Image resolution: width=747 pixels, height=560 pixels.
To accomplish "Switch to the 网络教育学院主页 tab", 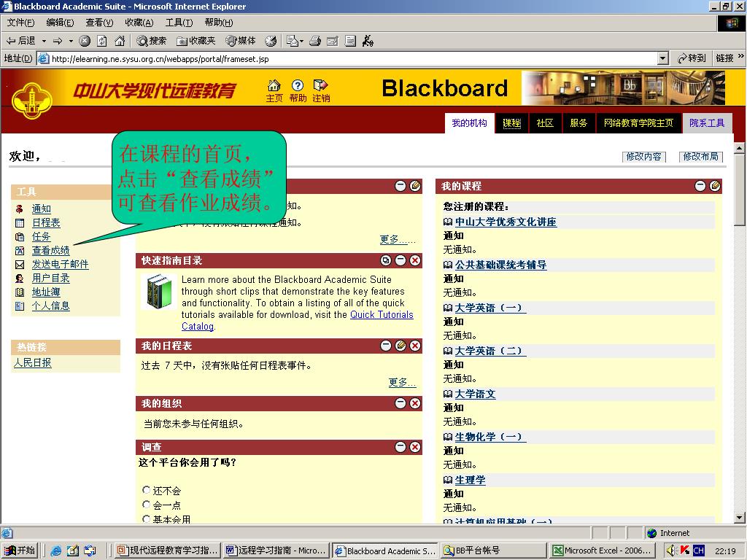I will [x=638, y=122].
